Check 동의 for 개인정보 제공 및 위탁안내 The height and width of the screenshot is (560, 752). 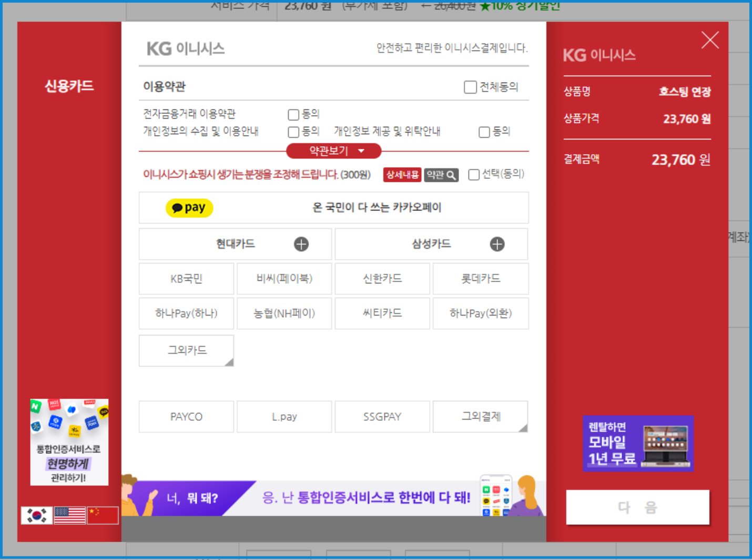[484, 132]
